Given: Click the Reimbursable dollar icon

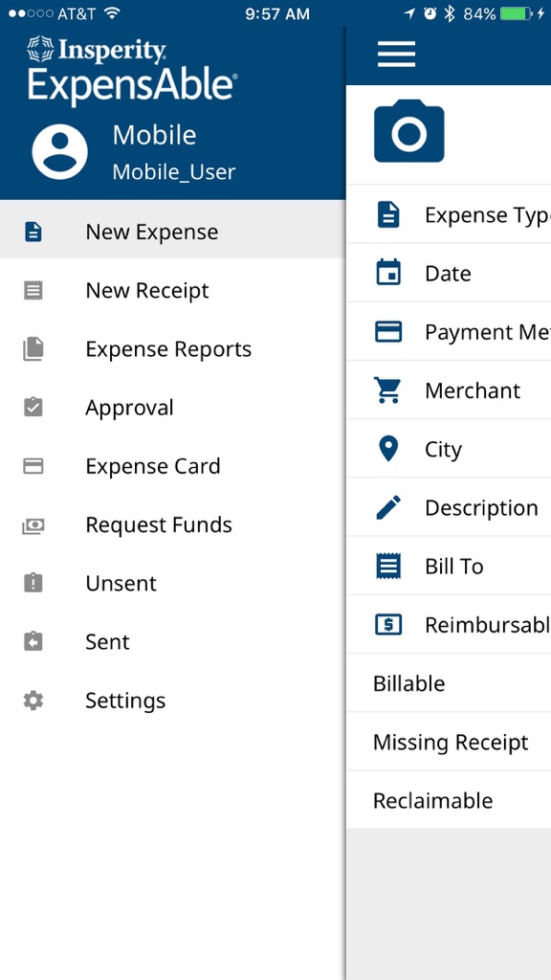Looking at the screenshot, I should click(x=388, y=624).
